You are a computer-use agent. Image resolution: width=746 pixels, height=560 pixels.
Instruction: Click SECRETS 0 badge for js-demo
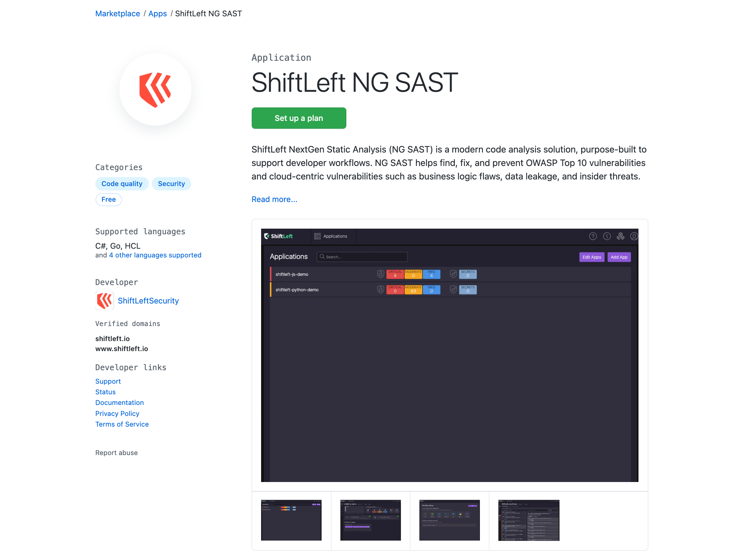pos(468,274)
